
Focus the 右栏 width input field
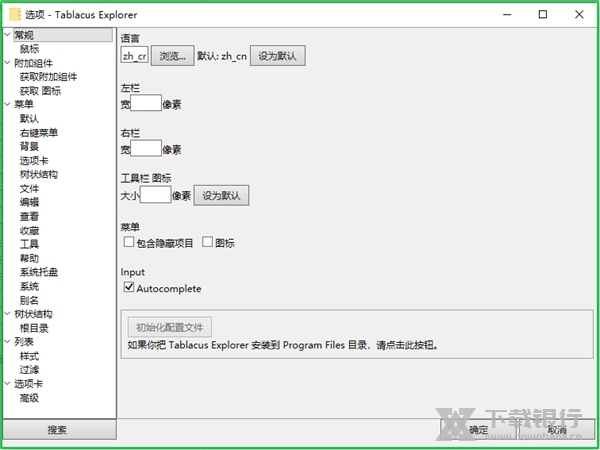[146, 148]
